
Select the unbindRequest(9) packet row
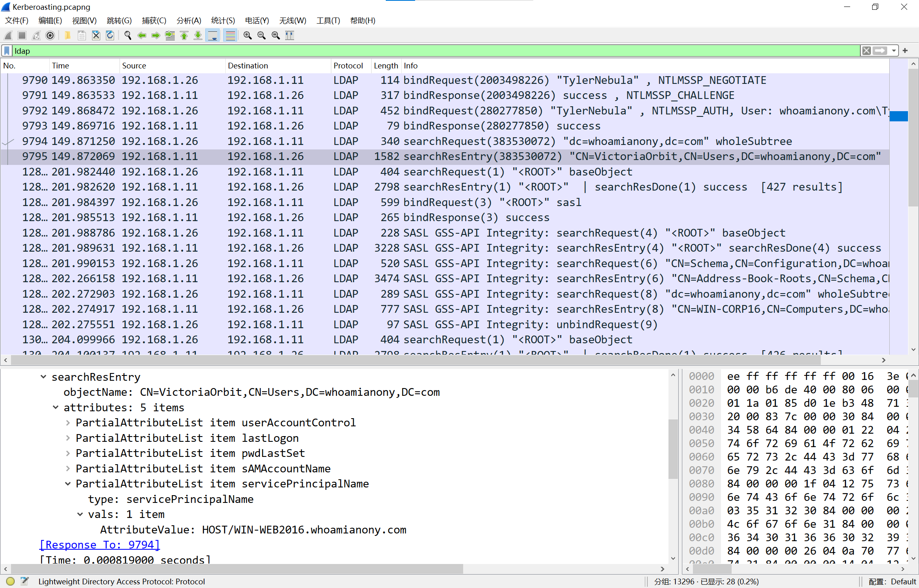click(445, 325)
